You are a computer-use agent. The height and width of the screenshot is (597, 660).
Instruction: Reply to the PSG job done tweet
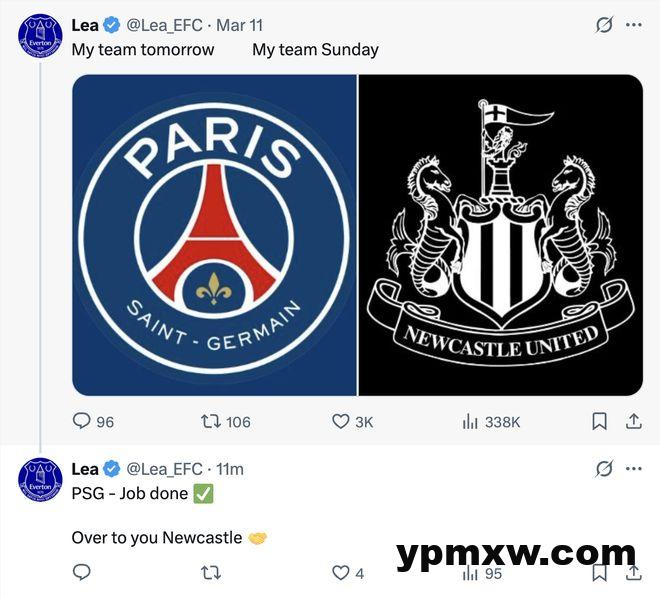[x=82, y=572]
